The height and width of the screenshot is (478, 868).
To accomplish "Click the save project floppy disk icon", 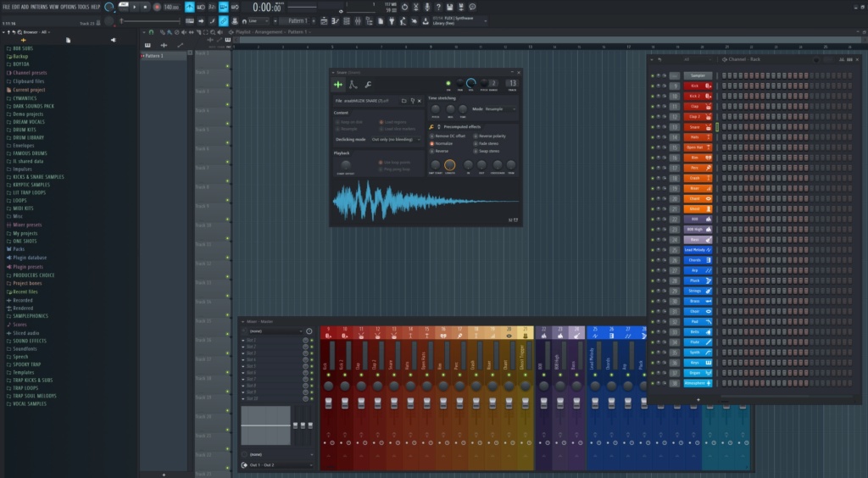I will click(449, 7).
